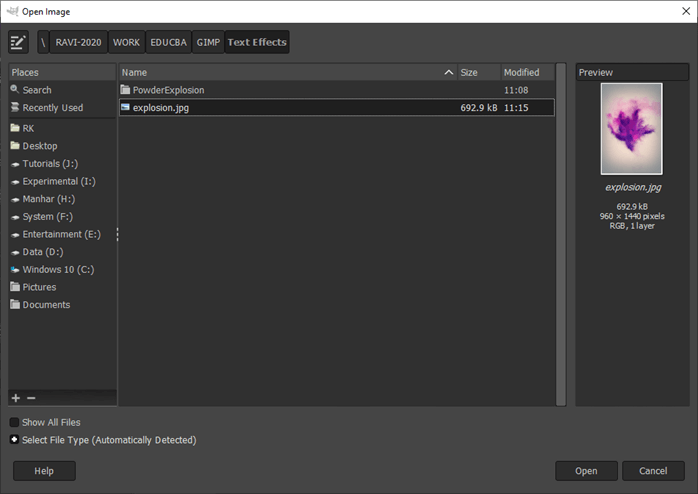Add a bookmark with the plus button
698x494 pixels.
pyautogui.click(x=16, y=398)
